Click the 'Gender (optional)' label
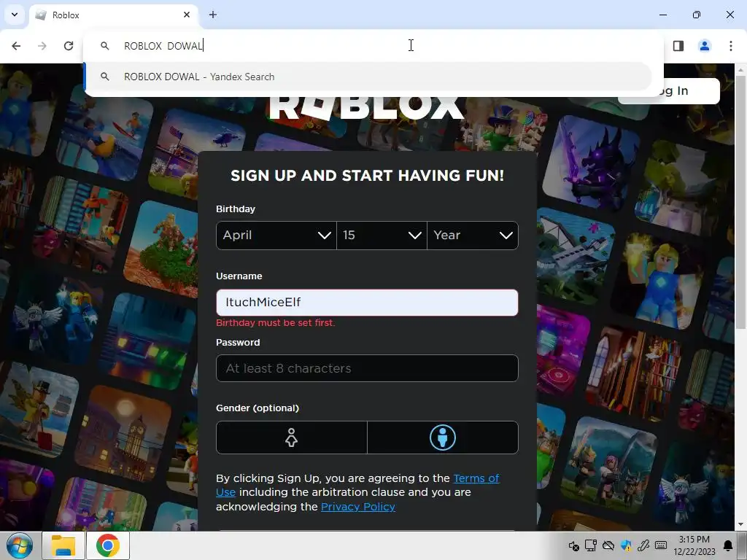The height and width of the screenshot is (560, 747). (x=258, y=408)
